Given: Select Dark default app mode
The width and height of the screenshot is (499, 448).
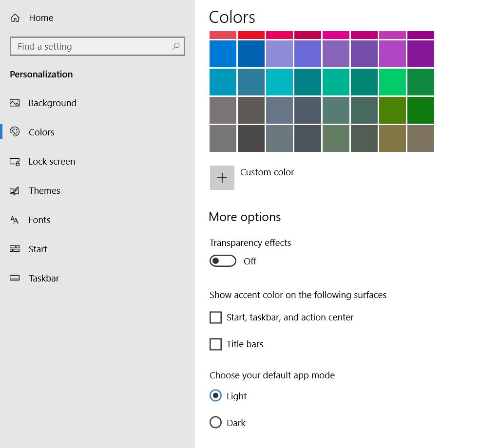Looking at the screenshot, I should point(215,422).
